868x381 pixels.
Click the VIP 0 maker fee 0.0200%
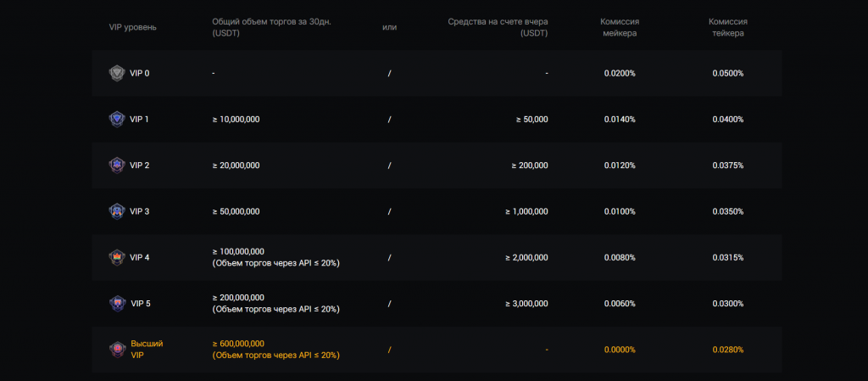620,73
